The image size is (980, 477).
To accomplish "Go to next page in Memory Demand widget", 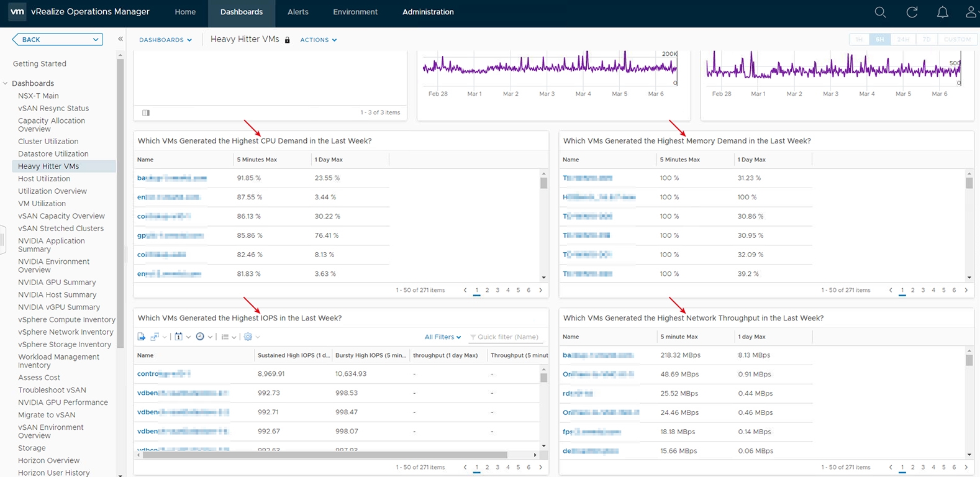I will point(966,290).
